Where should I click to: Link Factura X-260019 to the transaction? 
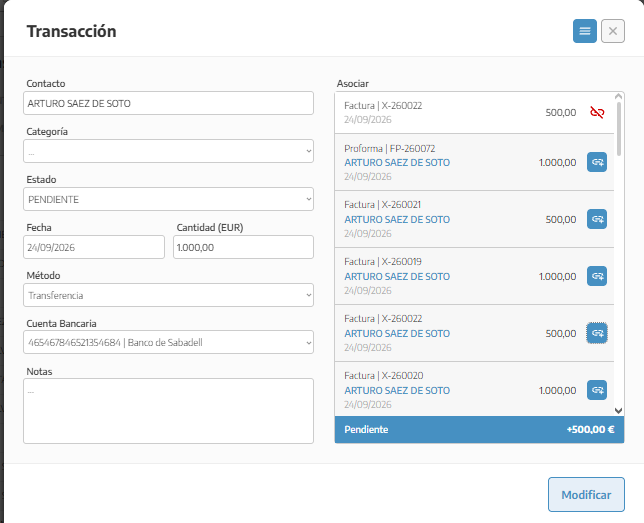pos(597,276)
